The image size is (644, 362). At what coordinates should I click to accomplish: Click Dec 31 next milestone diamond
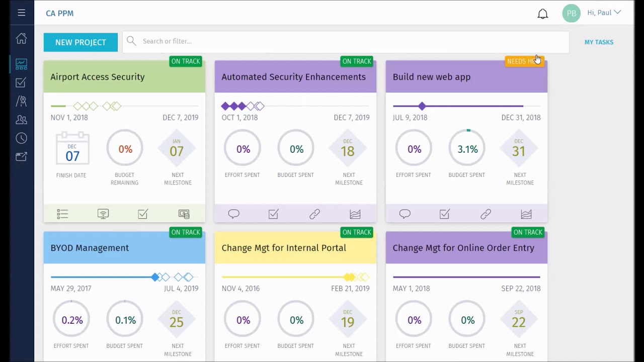[519, 149]
